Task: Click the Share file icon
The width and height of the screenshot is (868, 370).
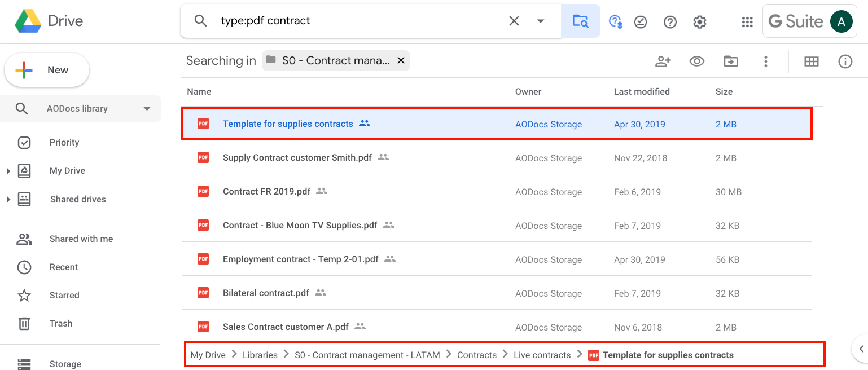Action: pos(663,61)
